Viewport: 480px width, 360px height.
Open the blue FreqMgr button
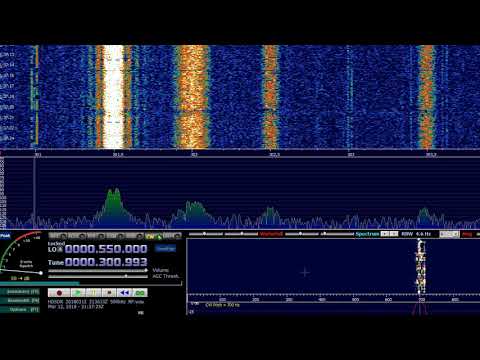[165, 248]
